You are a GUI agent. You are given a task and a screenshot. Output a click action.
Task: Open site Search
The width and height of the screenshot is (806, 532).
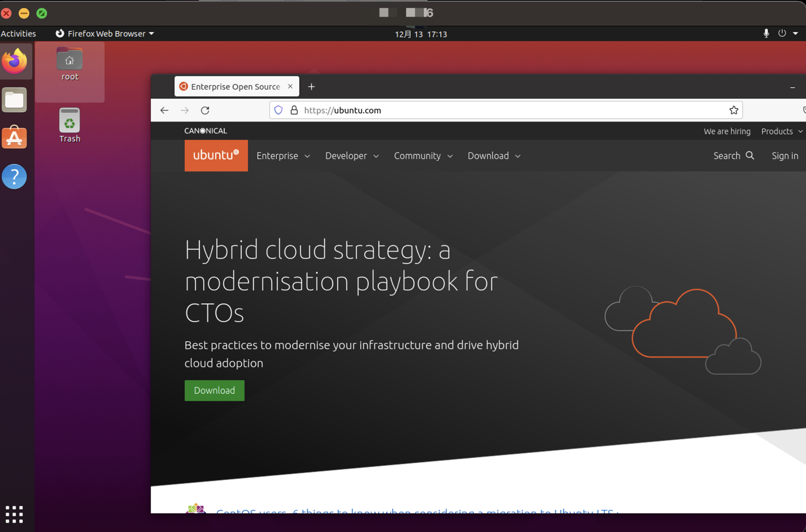734,156
